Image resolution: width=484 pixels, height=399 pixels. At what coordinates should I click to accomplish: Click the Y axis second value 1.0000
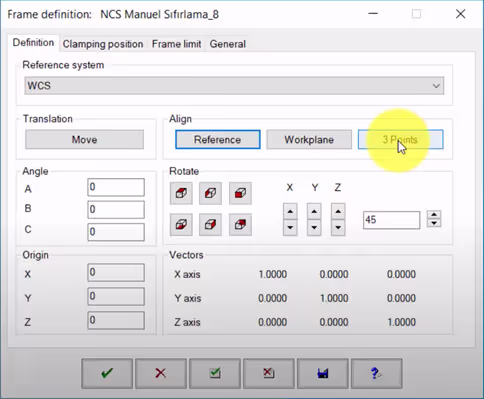coord(334,298)
